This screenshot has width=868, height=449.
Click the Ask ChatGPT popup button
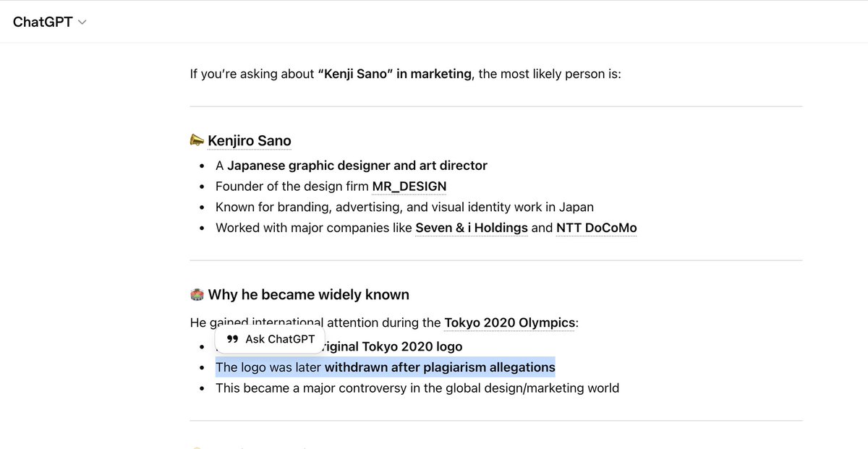tap(270, 339)
